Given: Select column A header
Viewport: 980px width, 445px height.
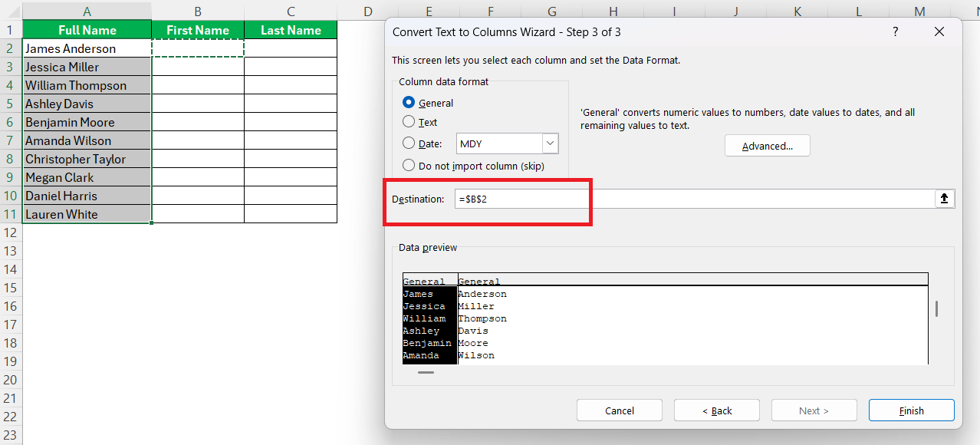Looking at the screenshot, I should (x=87, y=11).
